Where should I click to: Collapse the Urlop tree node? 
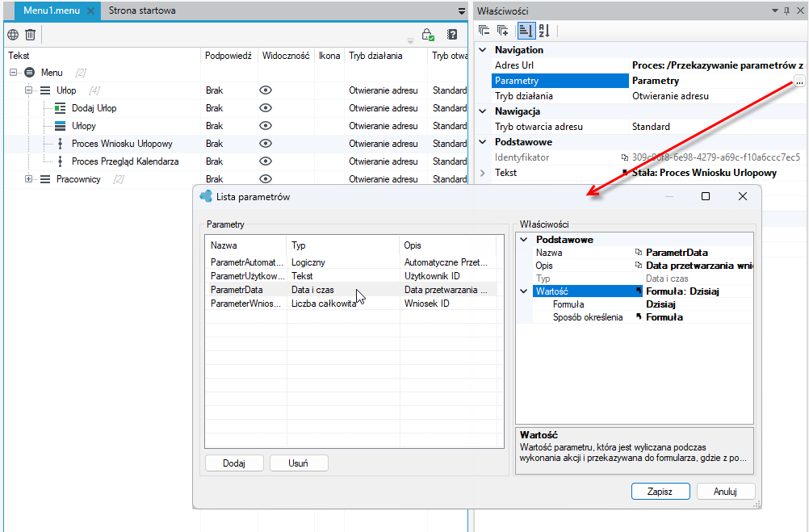click(x=29, y=90)
